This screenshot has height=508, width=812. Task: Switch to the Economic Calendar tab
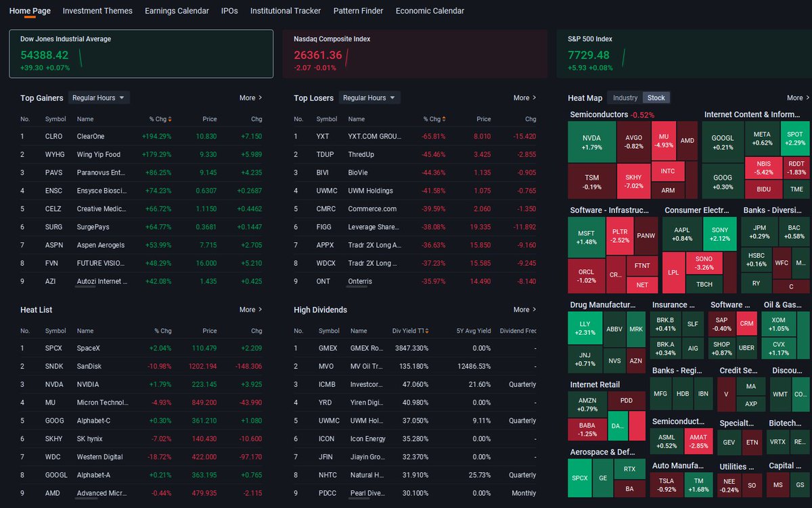(x=430, y=11)
